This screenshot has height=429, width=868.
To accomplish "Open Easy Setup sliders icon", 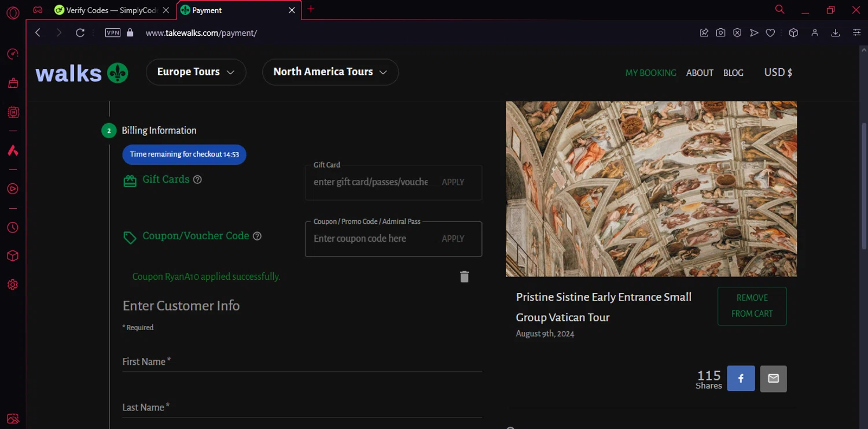I will 857,33.
